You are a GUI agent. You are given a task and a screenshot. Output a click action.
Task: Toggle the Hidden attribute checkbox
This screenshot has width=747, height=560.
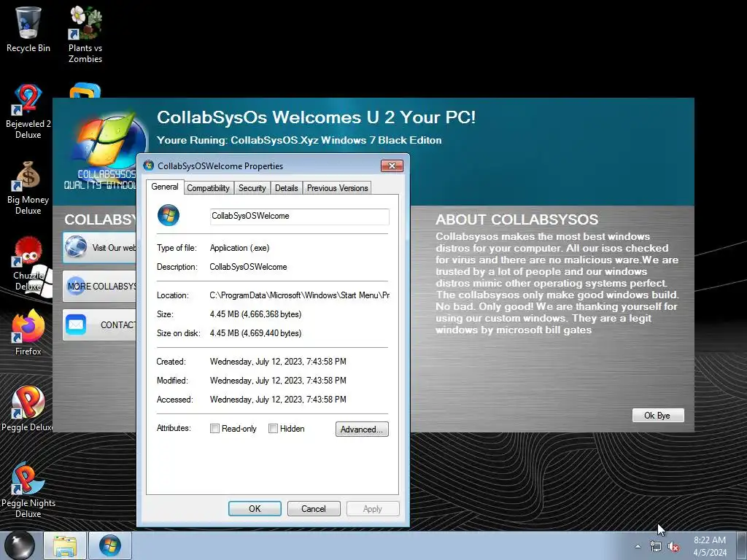click(x=273, y=429)
